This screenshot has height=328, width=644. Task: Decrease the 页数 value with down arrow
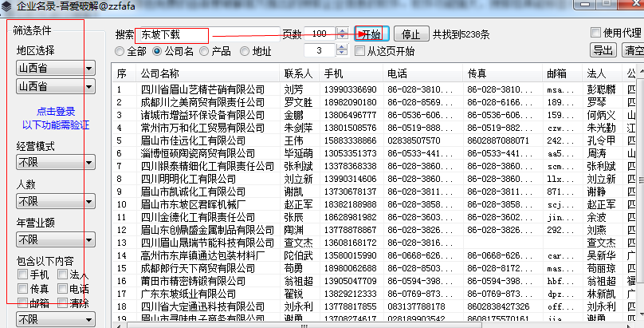342,38
